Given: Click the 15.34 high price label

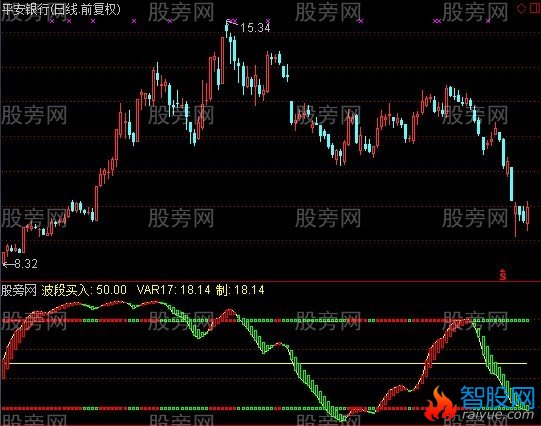Looking at the screenshot, I should 255,28.
